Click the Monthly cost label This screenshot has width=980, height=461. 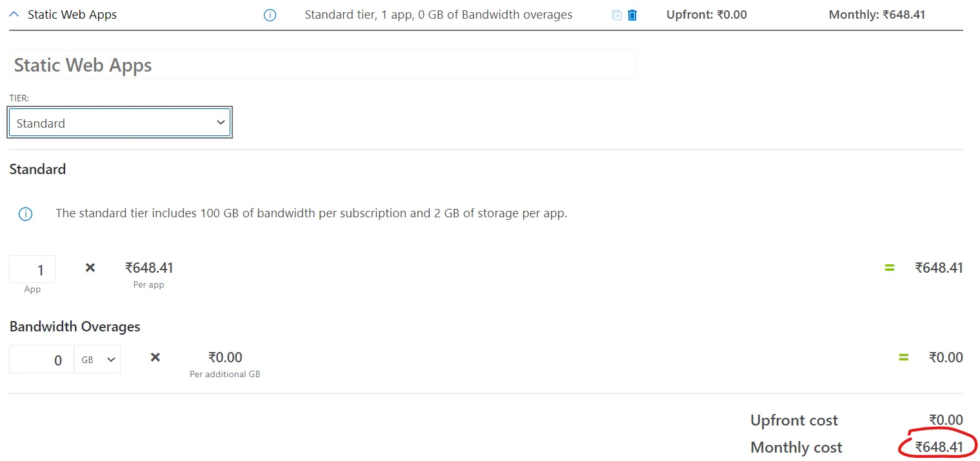click(796, 447)
